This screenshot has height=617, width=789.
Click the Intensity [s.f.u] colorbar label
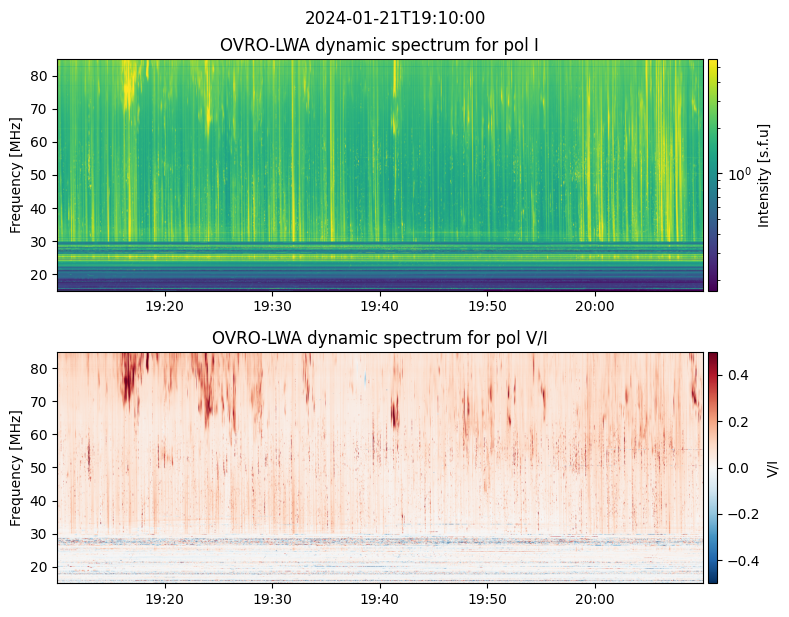click(x=765, y=175)
